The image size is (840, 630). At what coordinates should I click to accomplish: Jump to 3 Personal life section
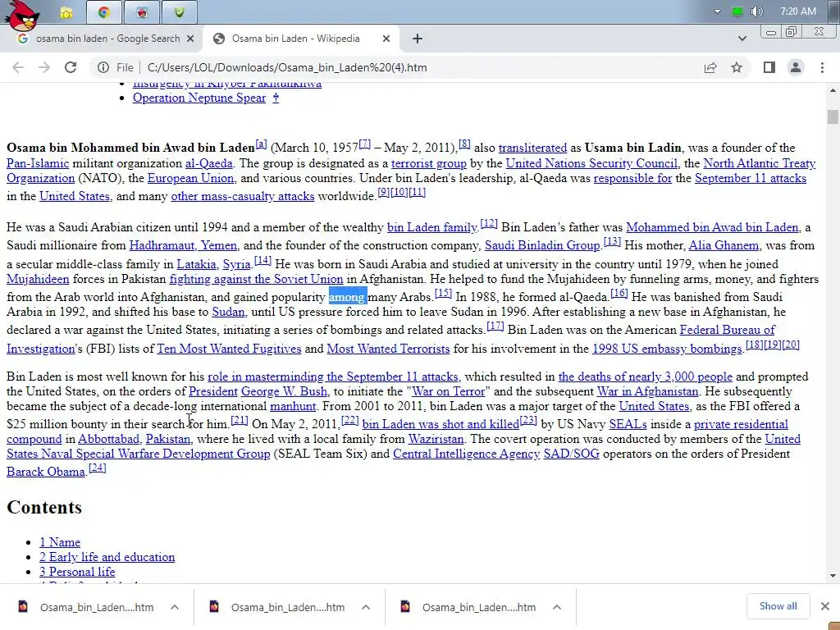coord(77,572)
